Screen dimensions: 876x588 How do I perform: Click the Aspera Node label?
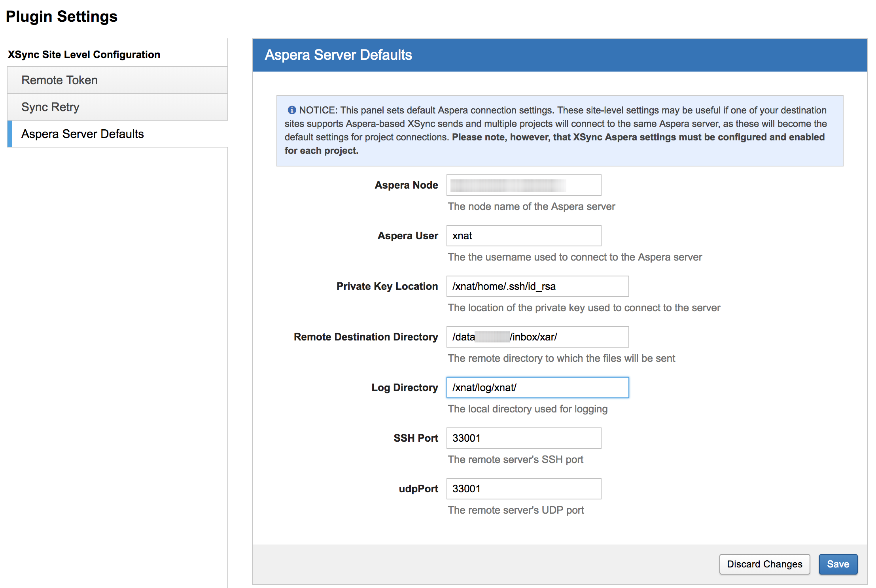[x=406, y=185]
